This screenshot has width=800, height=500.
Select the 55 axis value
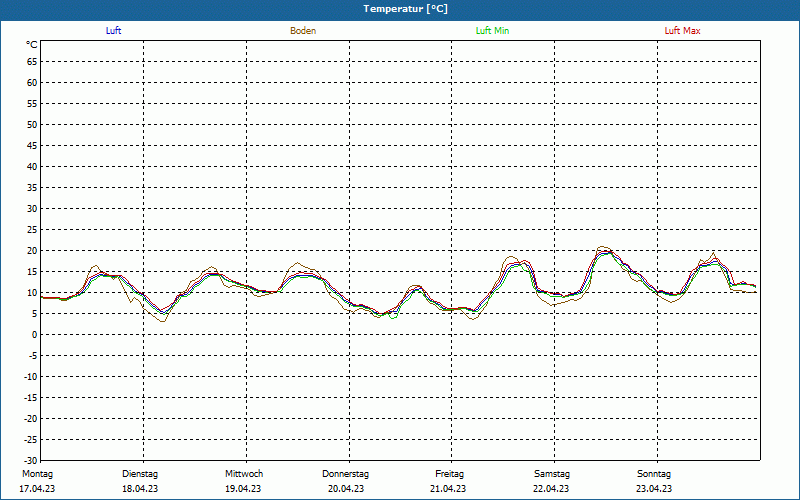click(32, 104)
